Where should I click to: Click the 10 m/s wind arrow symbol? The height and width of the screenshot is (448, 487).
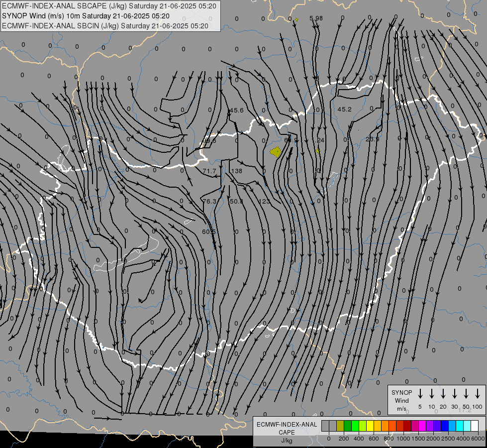coord(432,394)
